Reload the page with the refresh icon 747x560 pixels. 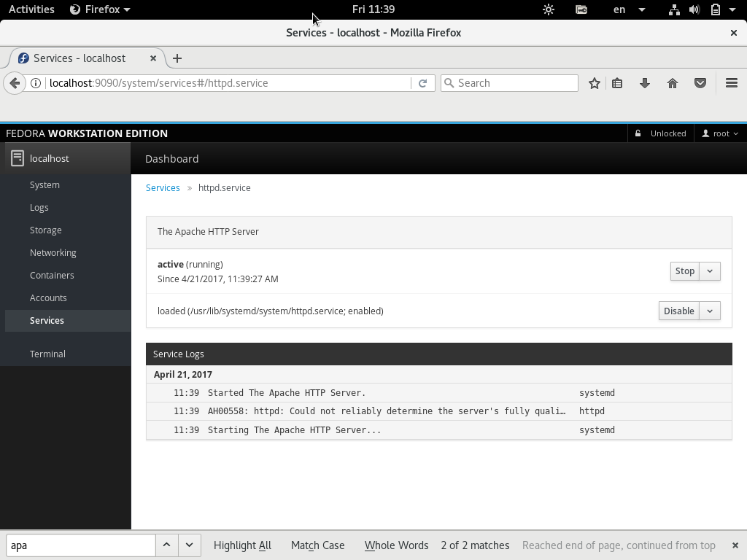[x=422, y=83]
